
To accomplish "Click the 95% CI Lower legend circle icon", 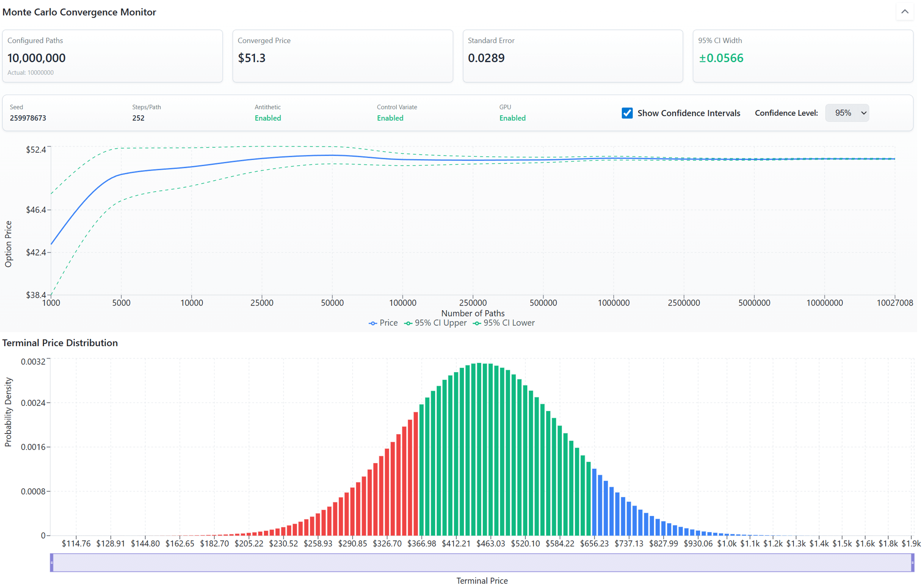I will pyautogui.click(x=477, y=322).
